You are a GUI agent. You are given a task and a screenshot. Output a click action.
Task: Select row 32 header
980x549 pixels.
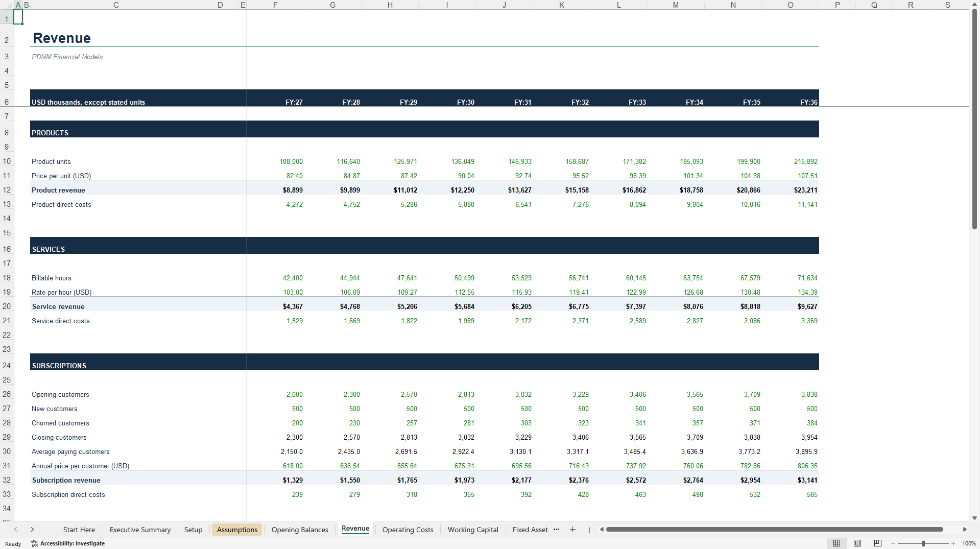[x=7, y=480]
